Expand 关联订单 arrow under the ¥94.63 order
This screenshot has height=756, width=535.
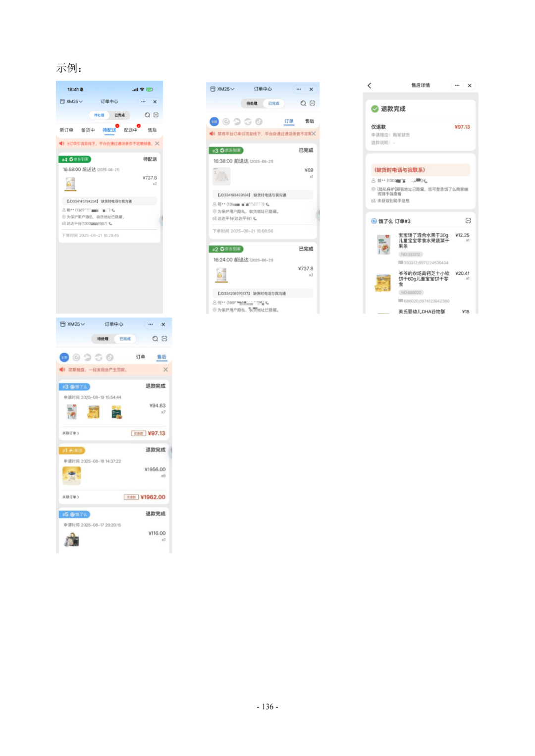click(x=71, y=433)
